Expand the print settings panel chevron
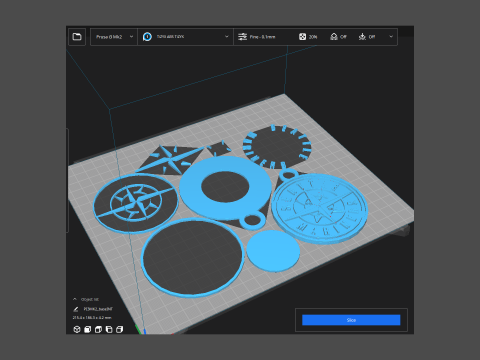This screenshot has height=360, width=480. 391,37
